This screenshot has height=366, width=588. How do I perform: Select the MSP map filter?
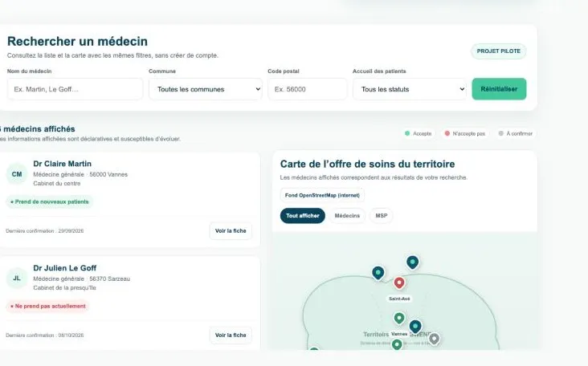pyautogui.click(x=382, y=216)
